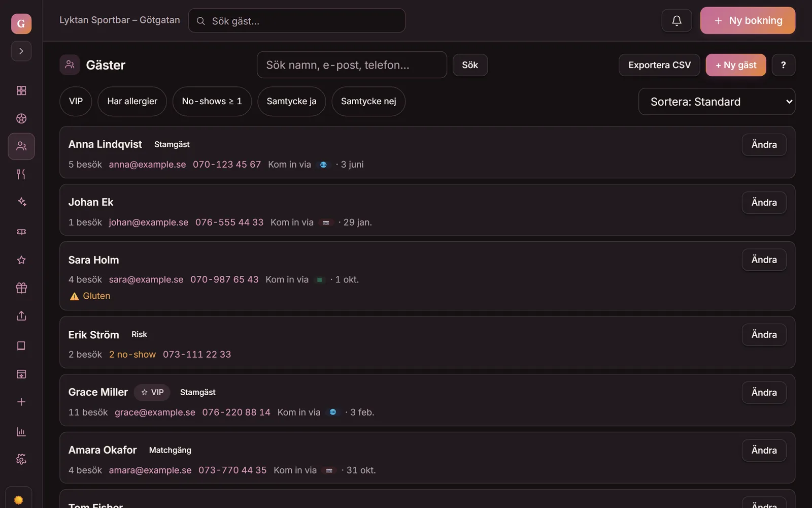
Task: Toggle the Samtycke ja filter chip
Action: point(291,101)
